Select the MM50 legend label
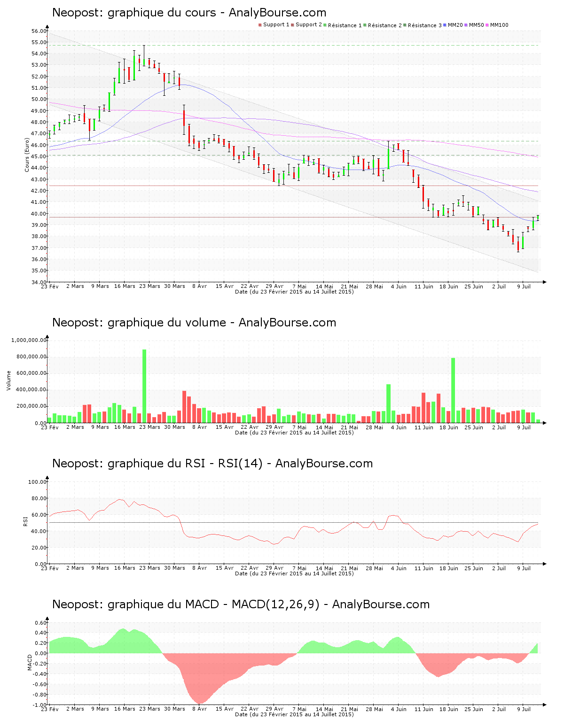The height and width of the screenshot is (728, 564). pos(477,25)
